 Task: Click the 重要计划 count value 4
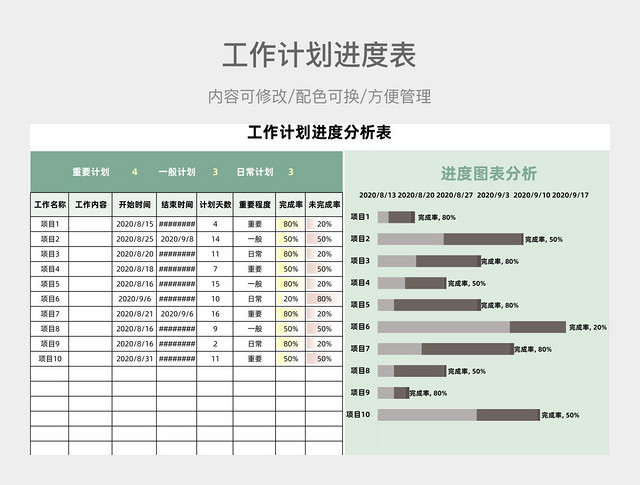point(134,172)
